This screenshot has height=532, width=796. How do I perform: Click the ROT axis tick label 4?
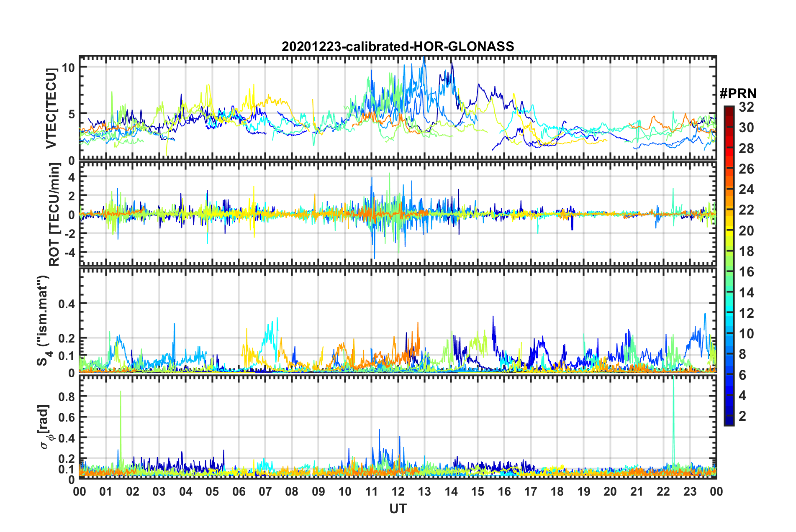click(72, 177)
